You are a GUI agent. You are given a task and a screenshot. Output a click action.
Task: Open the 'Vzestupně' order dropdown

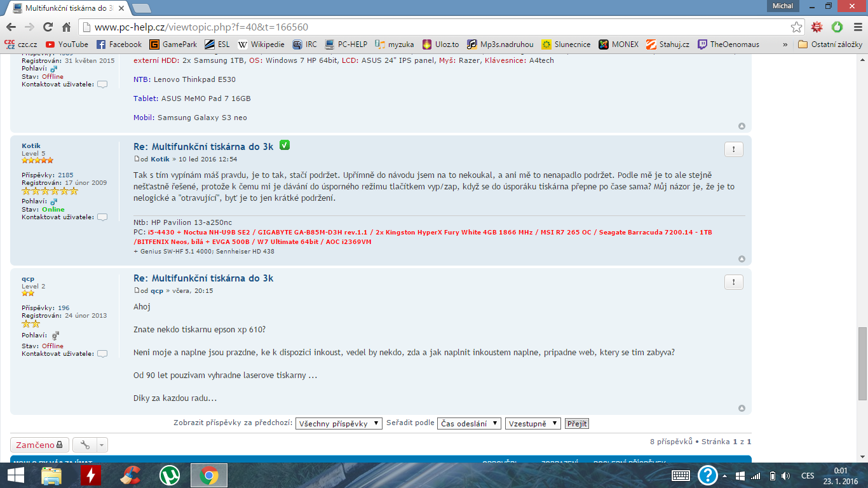pyautogui.click(x=532, y=424)
